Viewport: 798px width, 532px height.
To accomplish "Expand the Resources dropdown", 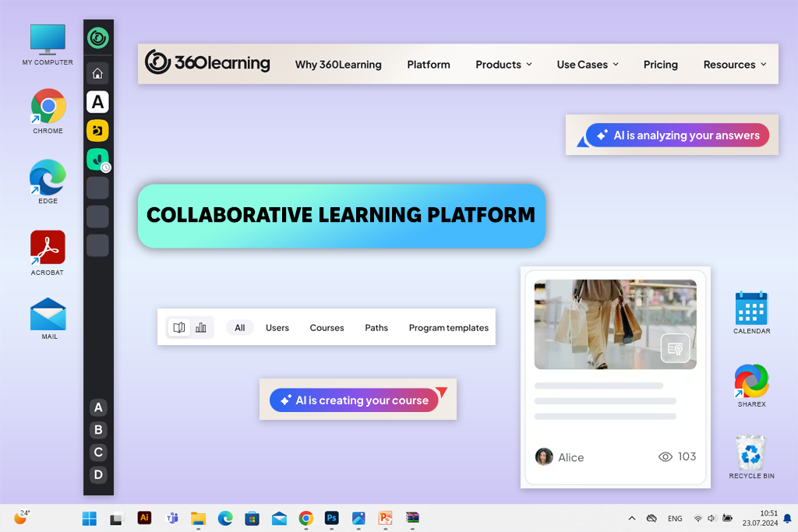I will click(735, 65).
